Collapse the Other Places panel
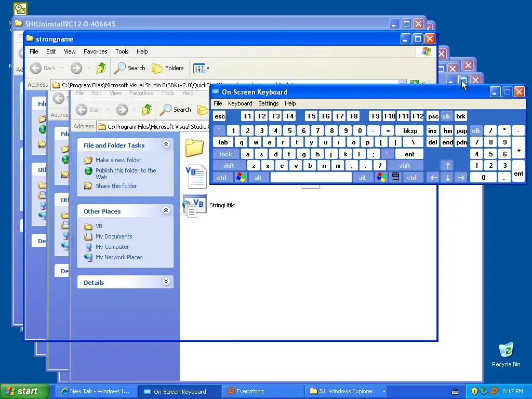Viewport: 532px width, 399px height. coord(166,210)
